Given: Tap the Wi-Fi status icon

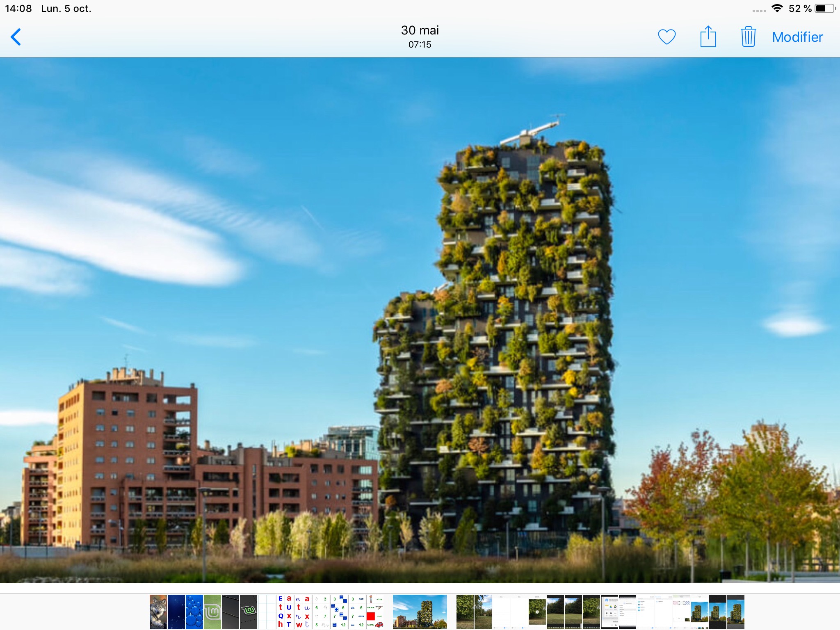Looking at the screenshot, I should pyautogui.click(x=777, y=9).
